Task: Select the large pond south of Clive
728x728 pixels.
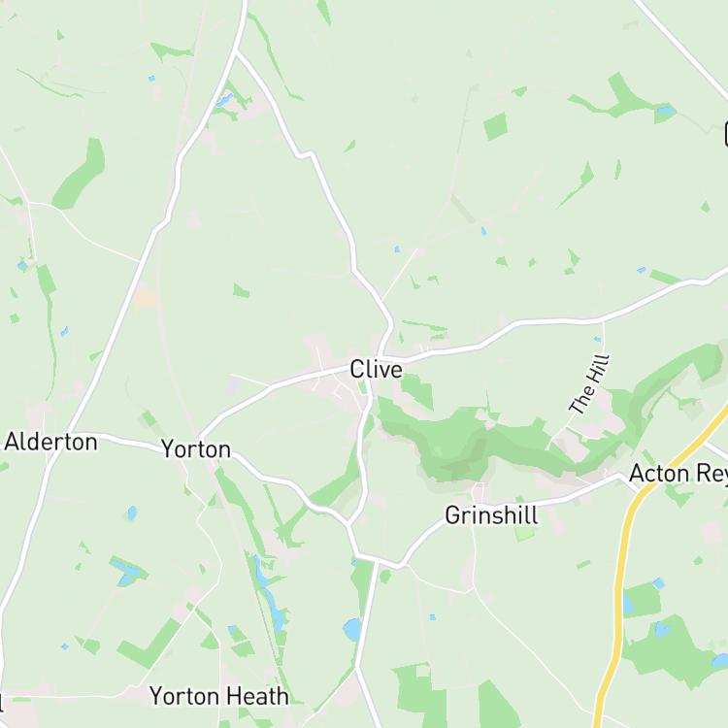Action: [x=352, y=630]
